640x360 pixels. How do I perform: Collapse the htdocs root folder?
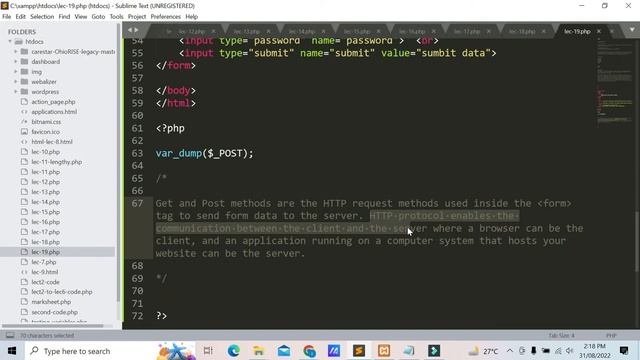(x=10, y=42)
